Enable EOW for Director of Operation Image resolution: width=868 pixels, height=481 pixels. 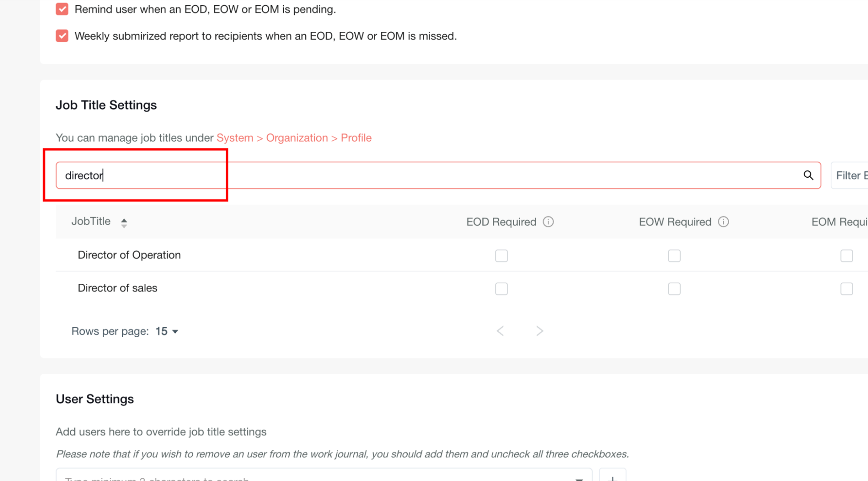tap(674, 256)
